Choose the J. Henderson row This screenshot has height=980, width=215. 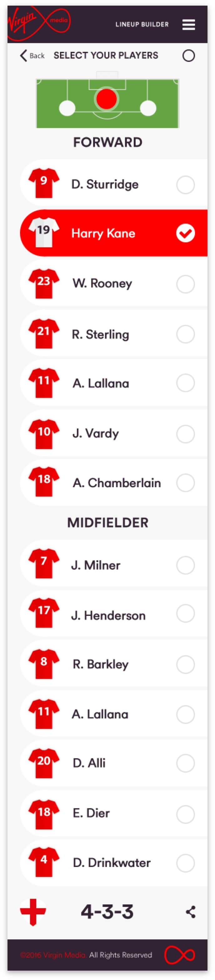[x=113, y=613]
